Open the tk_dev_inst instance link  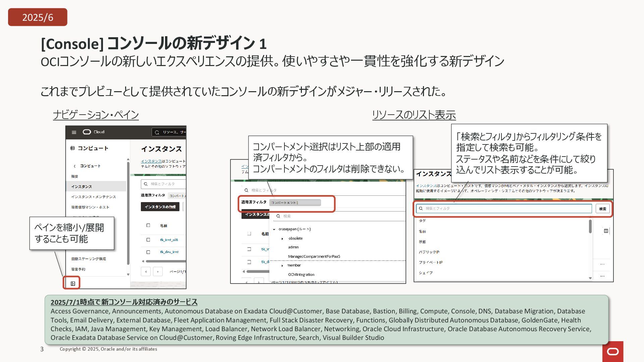click(x=169, y=252)
